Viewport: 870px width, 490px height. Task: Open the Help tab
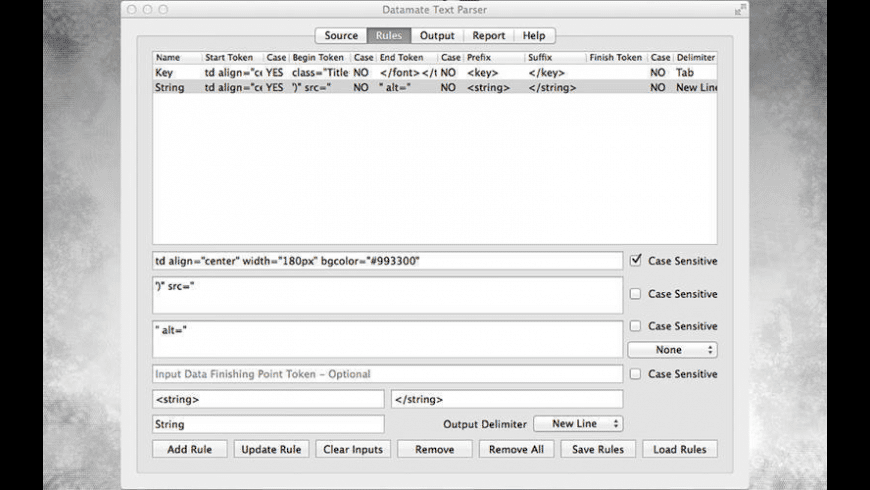click(534, 36)
